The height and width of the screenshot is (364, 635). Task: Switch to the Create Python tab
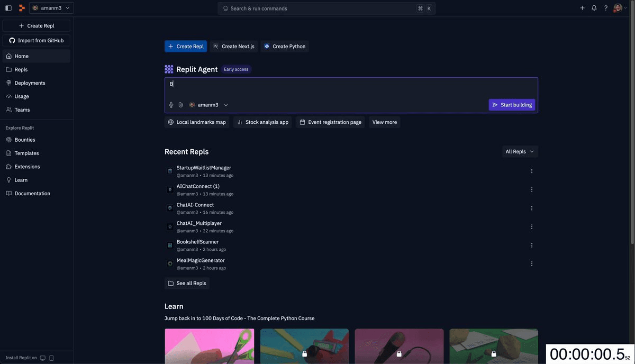click(x=285, y=46)
